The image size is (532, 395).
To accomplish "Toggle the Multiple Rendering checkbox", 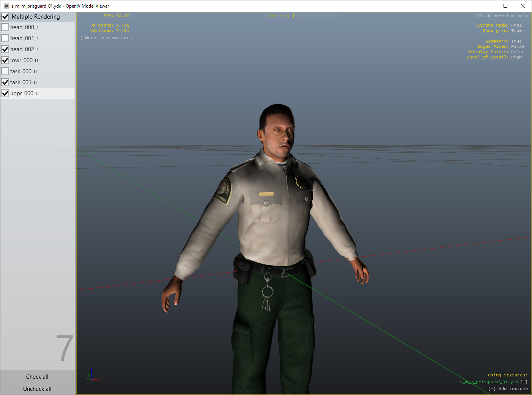I will tap(5, 17).
